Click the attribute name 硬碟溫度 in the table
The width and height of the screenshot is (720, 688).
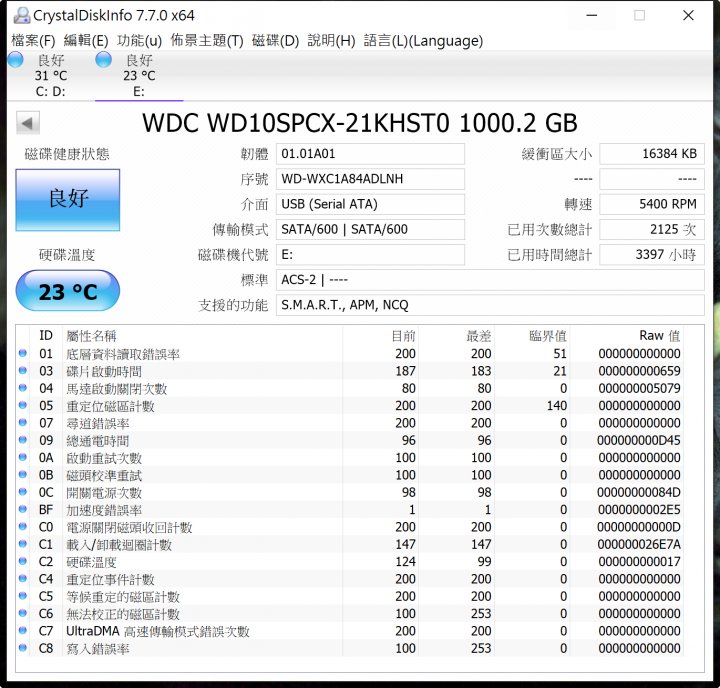91,562
